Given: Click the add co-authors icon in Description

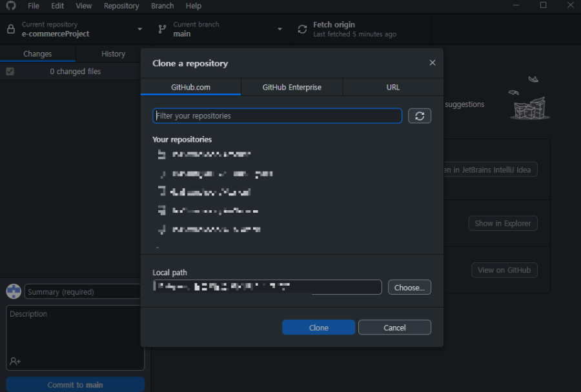Looking at the screenshot, I should coord(15,361).
